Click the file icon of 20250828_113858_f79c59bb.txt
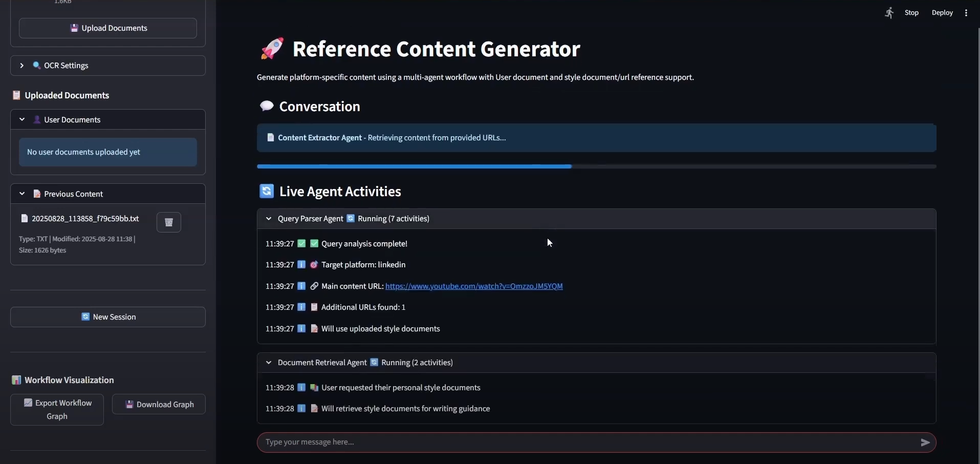This screenshot has height=464, width=980. coord(24,219)
